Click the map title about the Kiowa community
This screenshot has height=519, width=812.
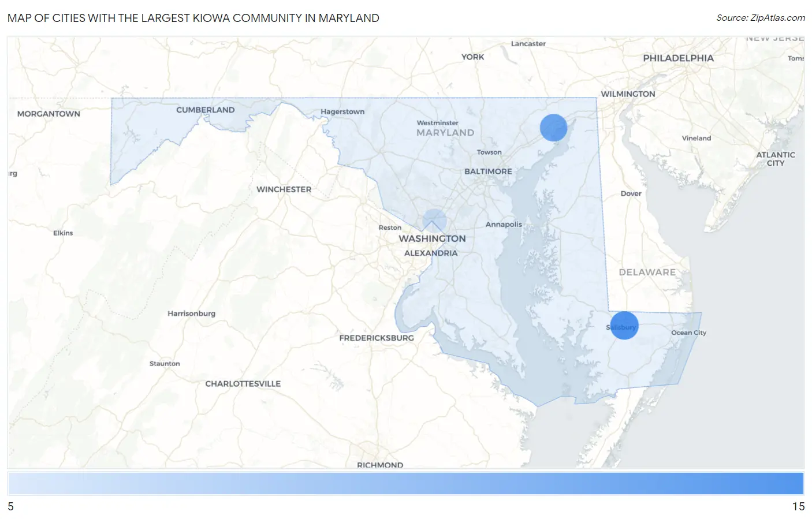[x=193, y=18]
